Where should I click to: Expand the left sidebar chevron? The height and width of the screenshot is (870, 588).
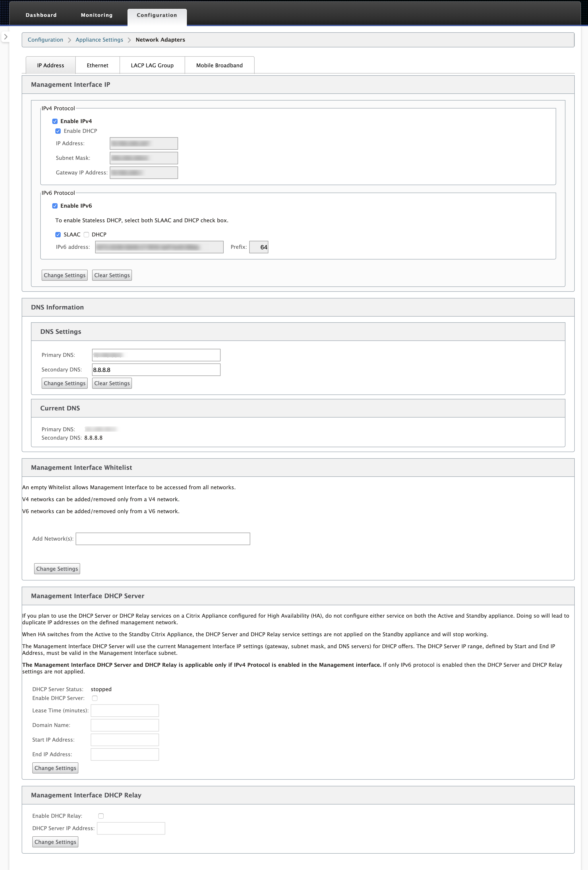(6, 37)
